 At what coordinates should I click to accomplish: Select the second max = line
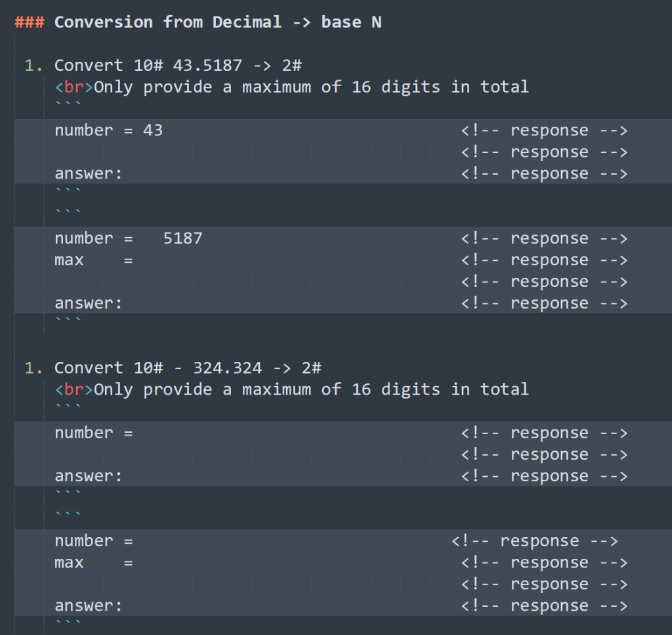95,562
